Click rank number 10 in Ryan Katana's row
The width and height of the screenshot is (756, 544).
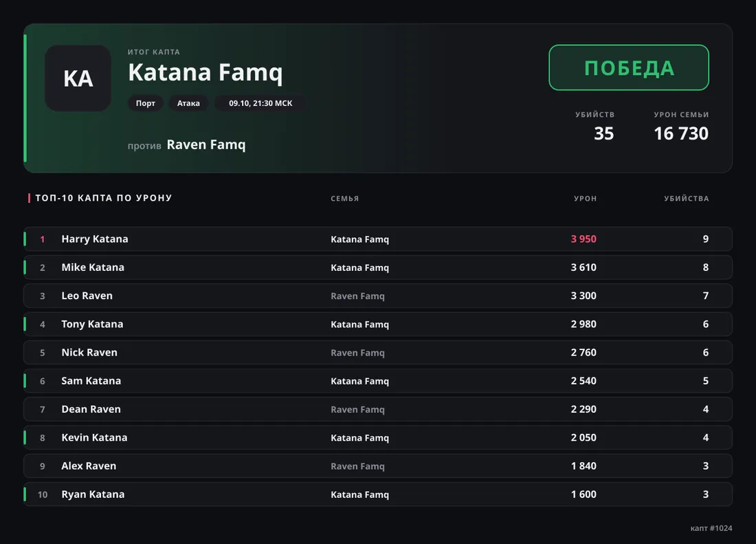(x=43, y=494)
